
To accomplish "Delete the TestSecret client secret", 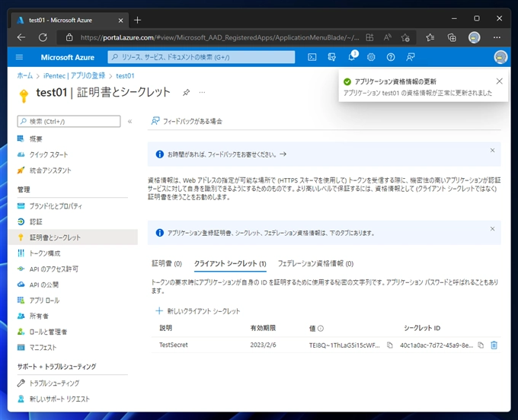I will tap(494, 345).
